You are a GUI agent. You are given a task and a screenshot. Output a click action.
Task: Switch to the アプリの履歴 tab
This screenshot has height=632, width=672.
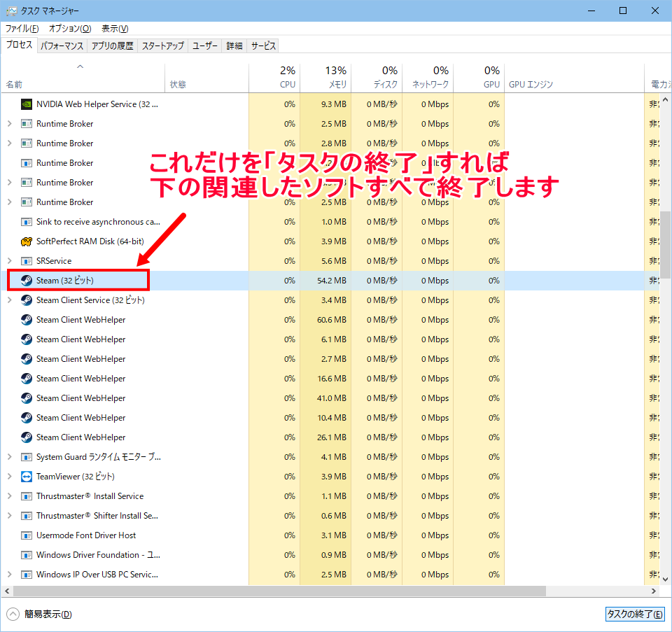pos(112,46)
